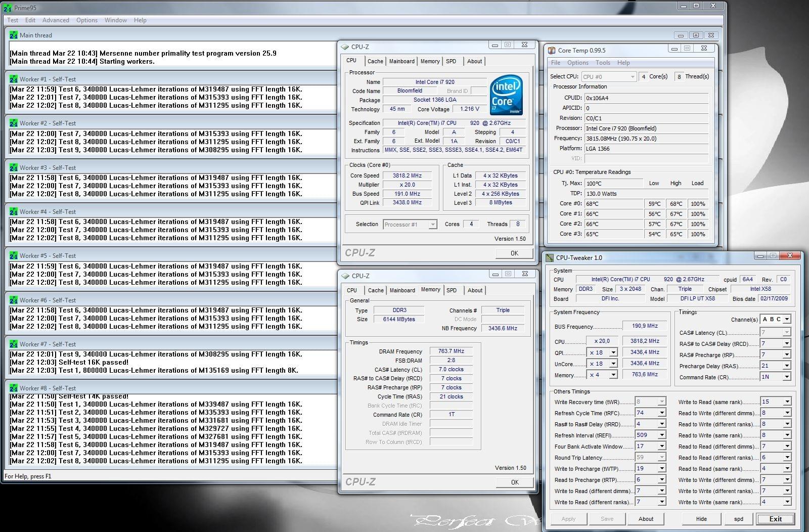Switch to CPU tab in lower CPU-Z
Image resolution: width=809 pixels, height=532 pixels.
(352, 290)
